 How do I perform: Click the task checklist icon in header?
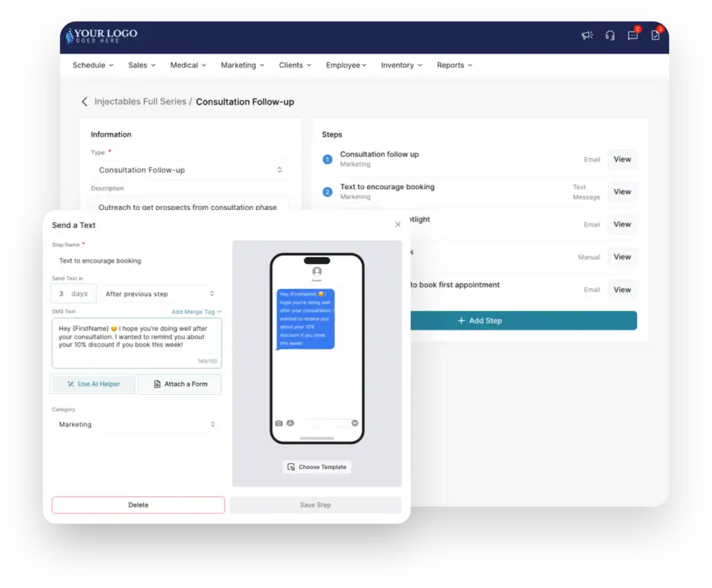pyautogui.click(x=655, y=35)
